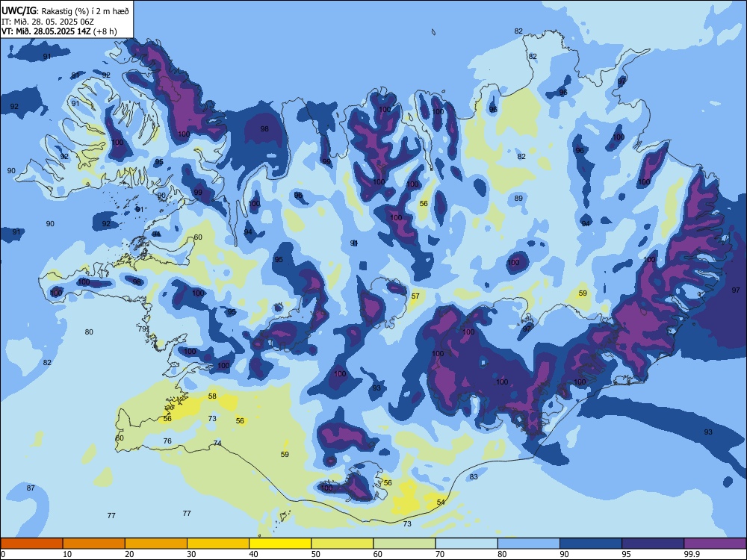Click the valid time 'VT: Mið. 28.05.2025 14Z (+8 h)'
The image size is (747, 560).
pyautogui.click(x=59, y=31)
